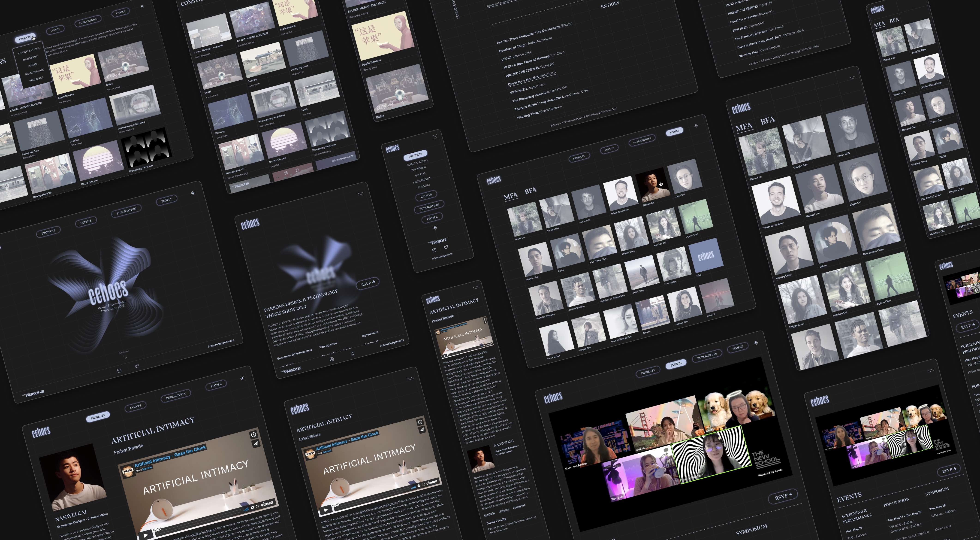Click Watch Later clock on desktop Artificial Intimacy video

[253, 435]
